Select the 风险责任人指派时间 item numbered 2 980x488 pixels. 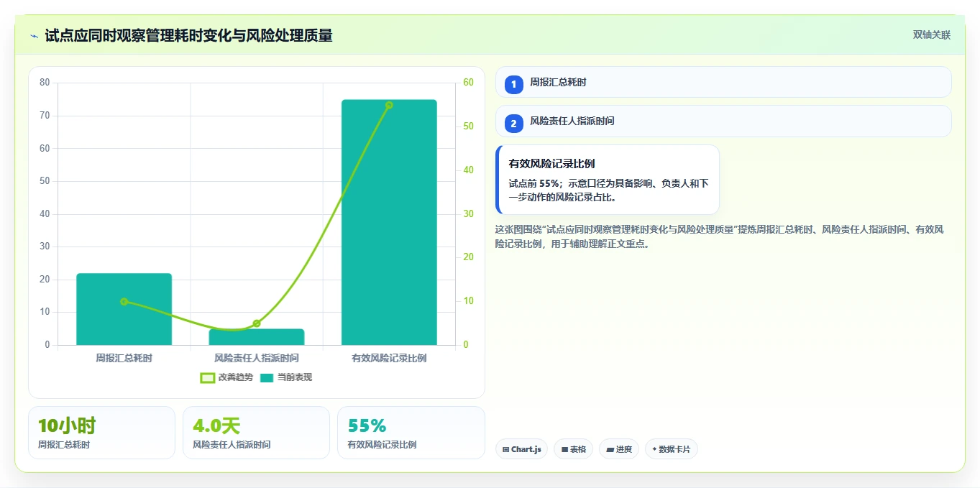tap(723, 121)
